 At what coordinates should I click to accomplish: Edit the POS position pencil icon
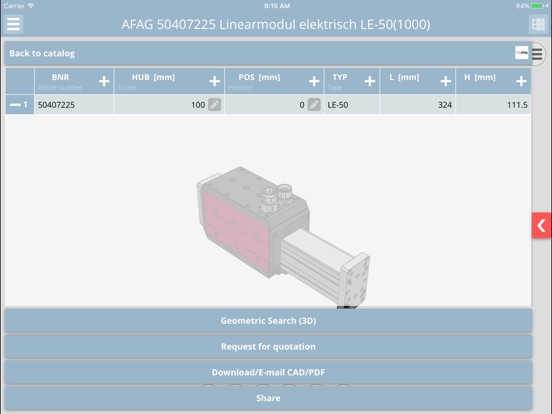[x=314, y=105]
